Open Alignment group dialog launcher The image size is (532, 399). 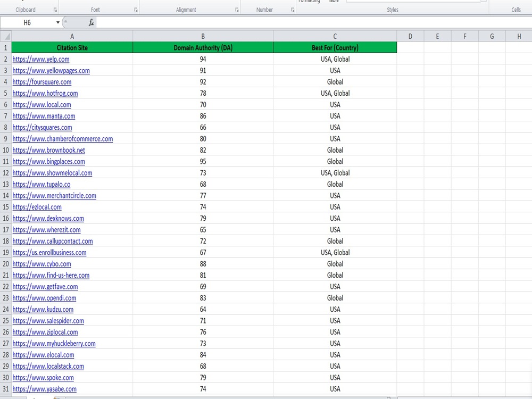[237, 10]
